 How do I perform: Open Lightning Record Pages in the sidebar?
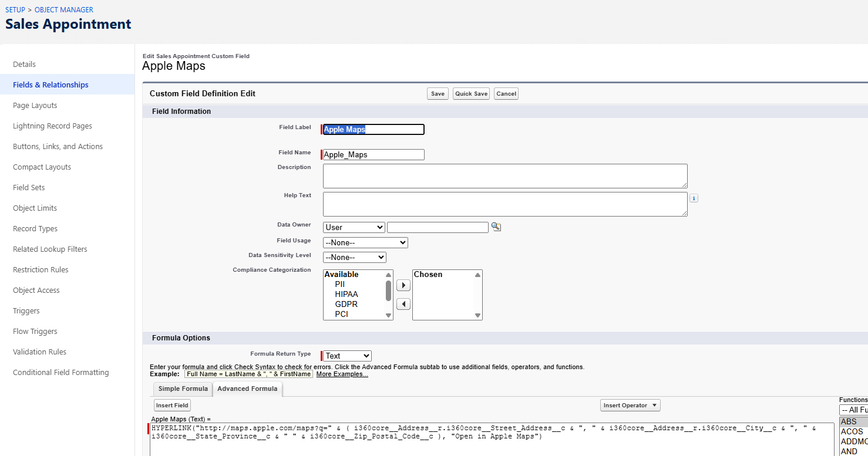point(52,126)
